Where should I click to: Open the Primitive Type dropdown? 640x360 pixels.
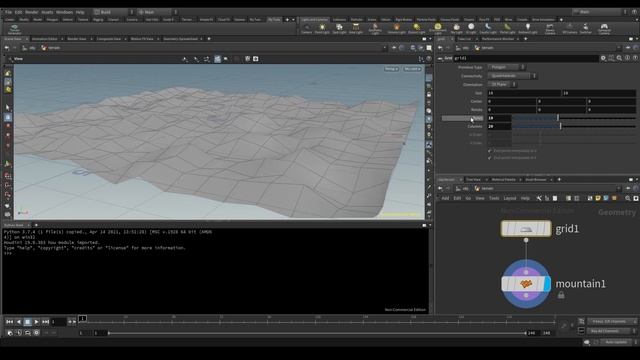[x=506, y=67]
